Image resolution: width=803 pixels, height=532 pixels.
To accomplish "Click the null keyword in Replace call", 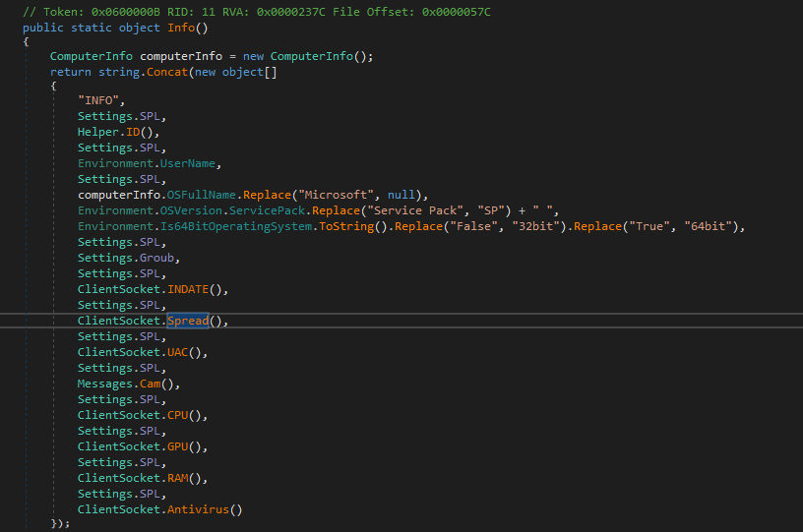I will pyautogui.click(x=401, y=195).
